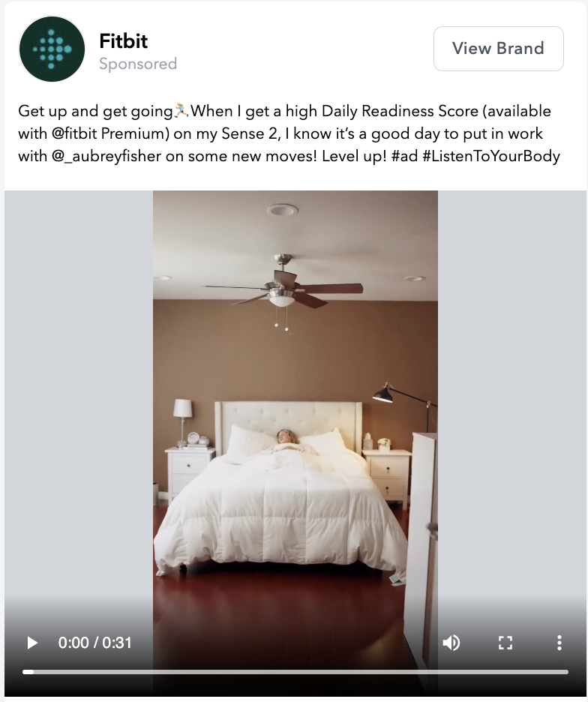588x702 pixels.
Task: Seek to the middle of the video progress bar
Action: (295, 672)
